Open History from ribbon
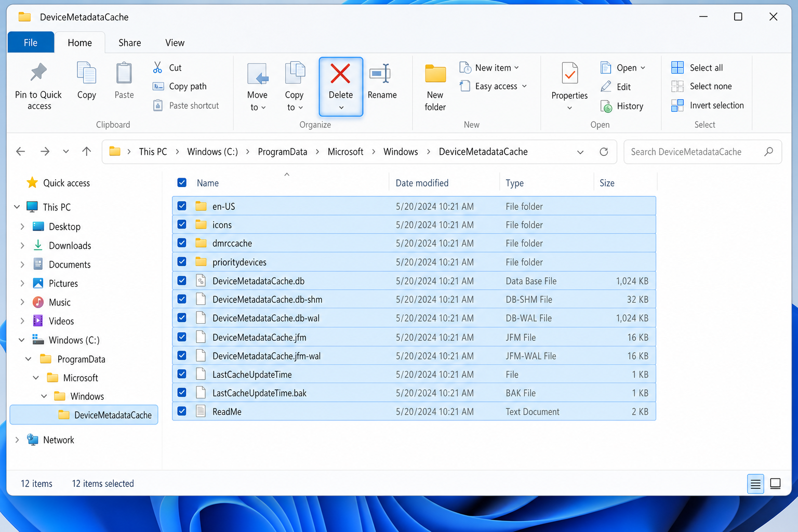Viewport: 798px width, 532px height. (x=622, y=106)
